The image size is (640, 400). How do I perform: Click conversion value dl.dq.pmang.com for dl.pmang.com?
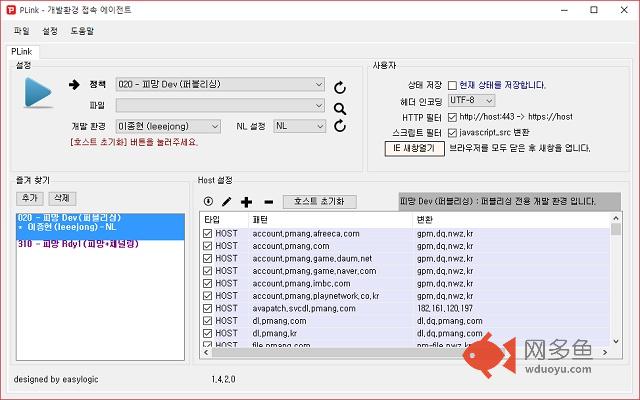[450, 321]
